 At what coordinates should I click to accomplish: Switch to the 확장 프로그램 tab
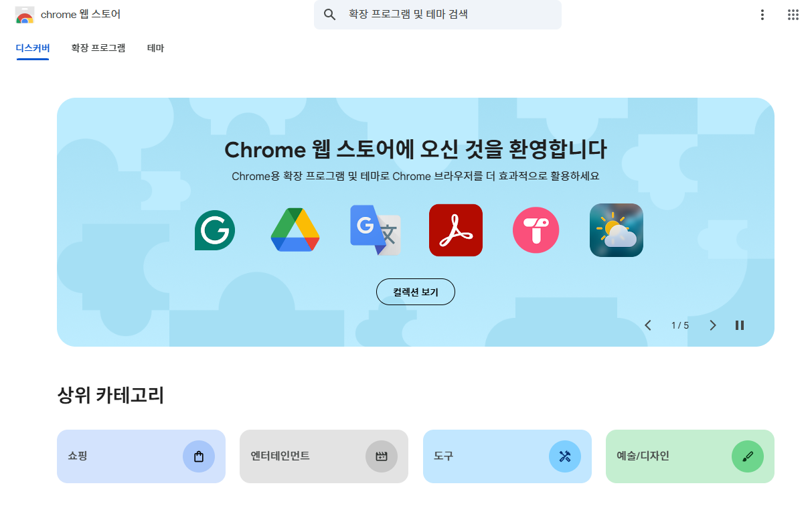[x=98, y=48]
